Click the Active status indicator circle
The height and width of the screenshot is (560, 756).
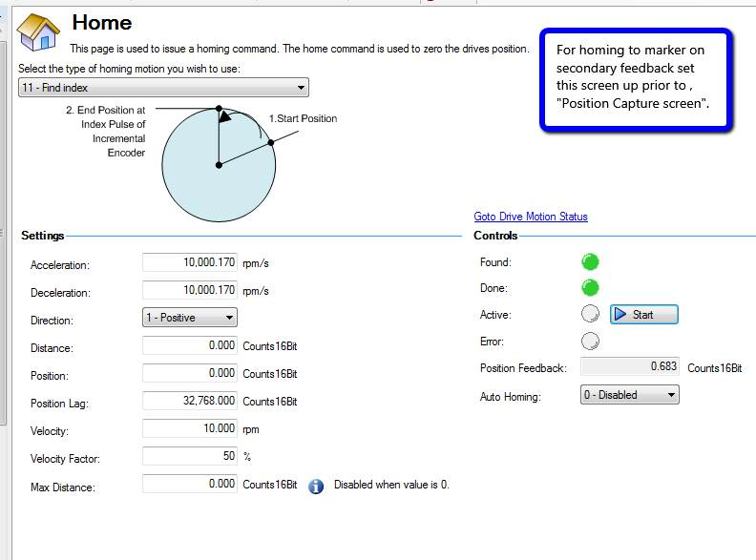pos(590,314)
